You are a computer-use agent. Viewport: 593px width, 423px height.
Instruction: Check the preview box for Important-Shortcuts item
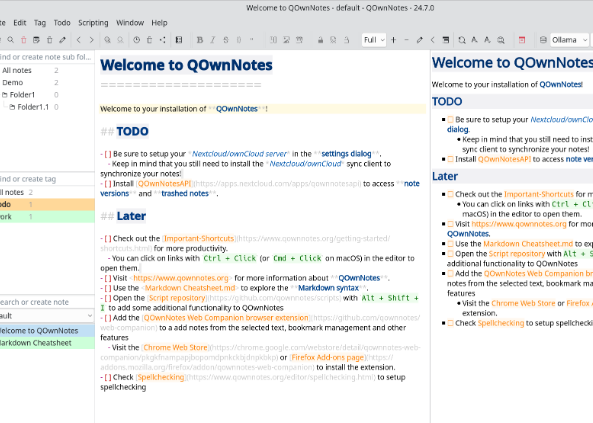click(450, 194)
